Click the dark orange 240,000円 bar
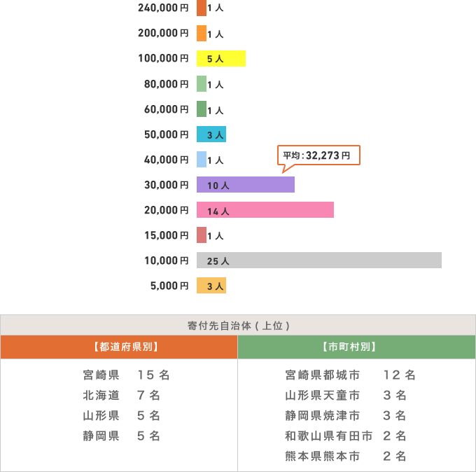The image size is (476, 472). click(202, 8)
